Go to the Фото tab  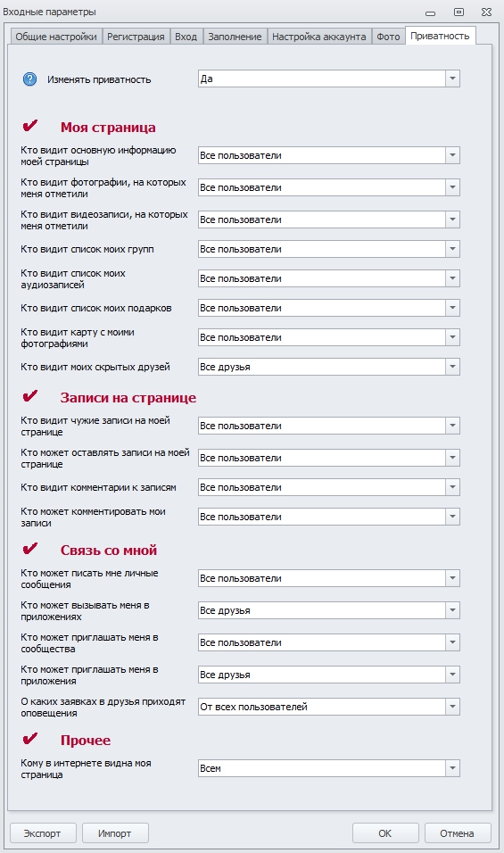coord(388,37)
